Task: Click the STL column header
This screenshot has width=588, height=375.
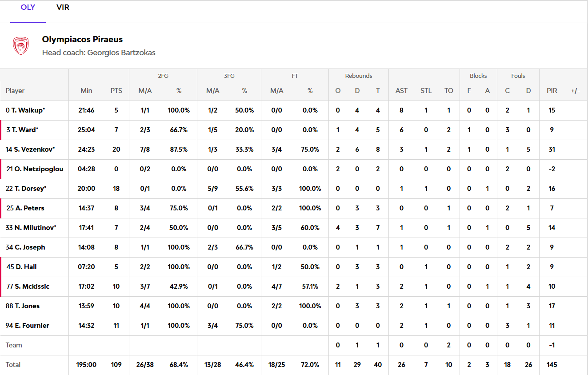Action: [426, 91]
